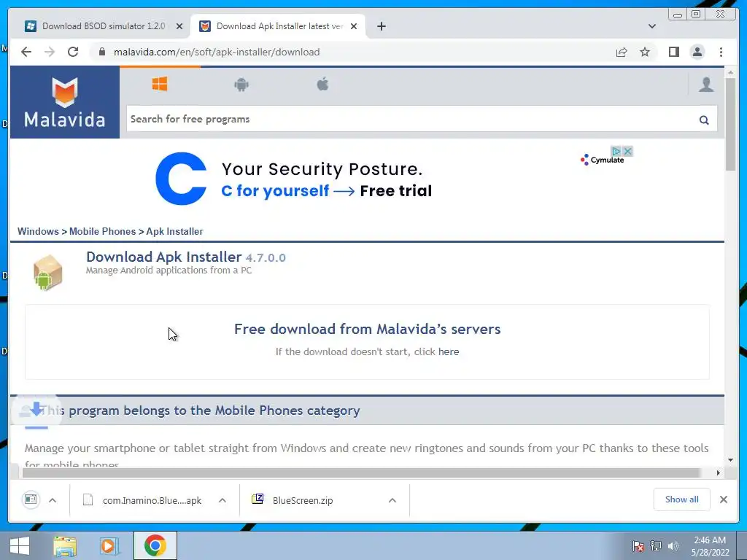
Task: Share this page via the share icon
Action: coord(622,52)
